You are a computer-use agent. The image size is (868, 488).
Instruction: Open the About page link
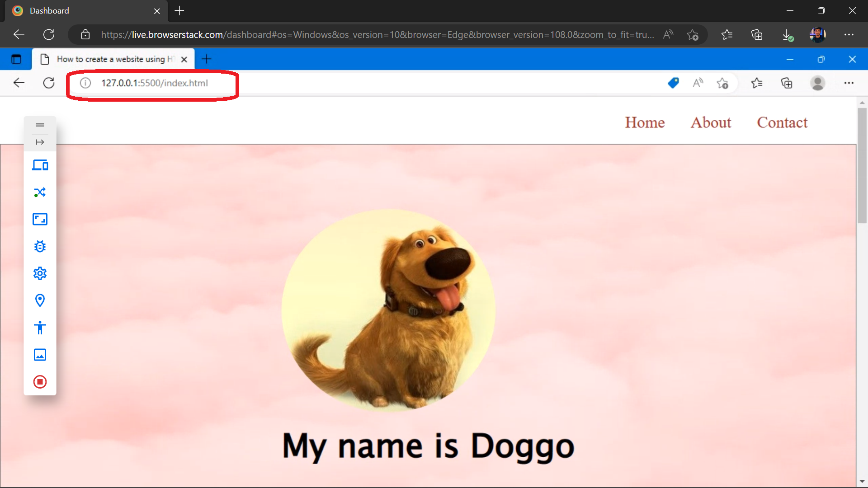click(711, 122)
